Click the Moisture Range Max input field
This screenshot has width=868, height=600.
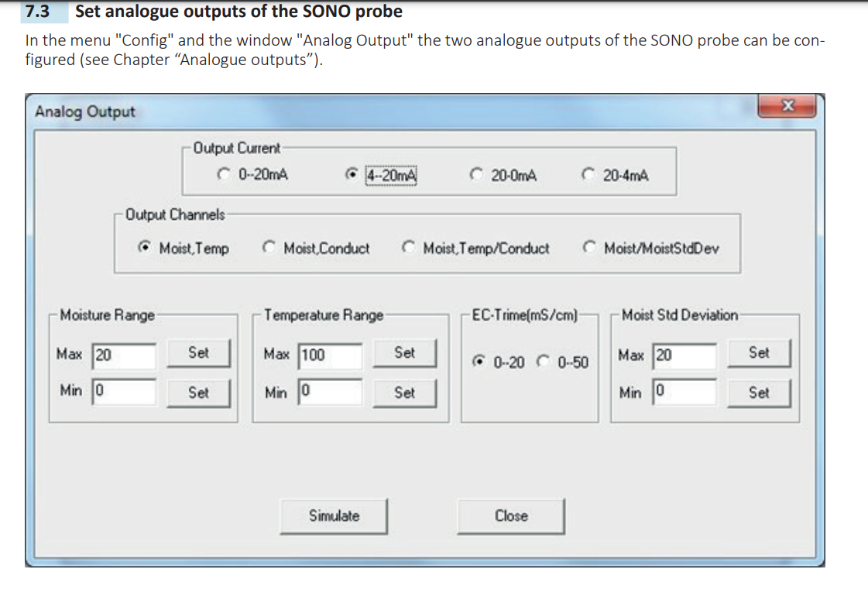124,355
